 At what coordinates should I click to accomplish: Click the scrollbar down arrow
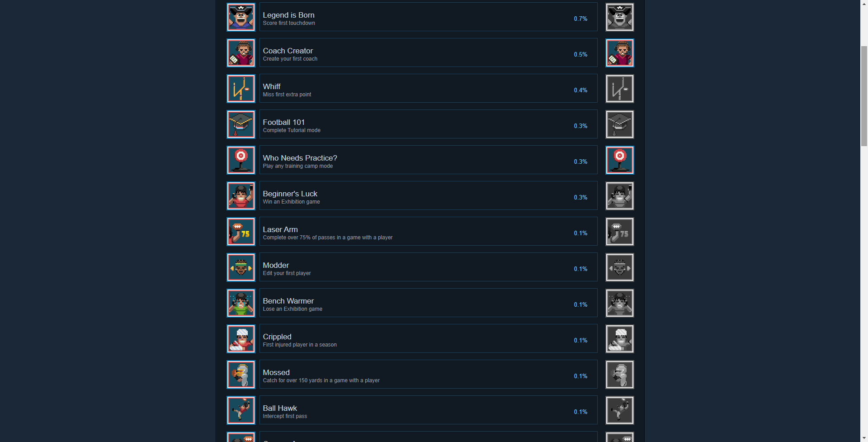[x=864, y=438]
